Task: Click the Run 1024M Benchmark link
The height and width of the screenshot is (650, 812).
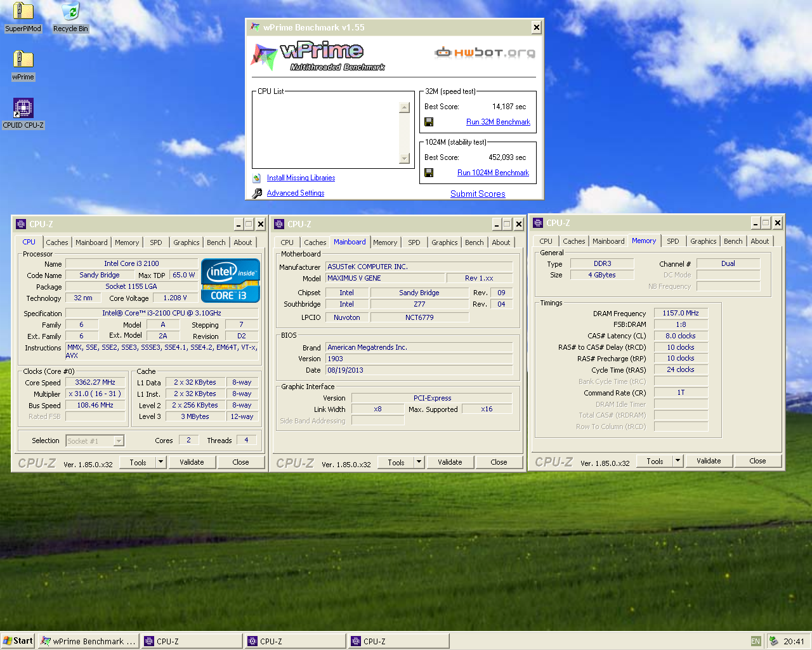Action: 493,173
